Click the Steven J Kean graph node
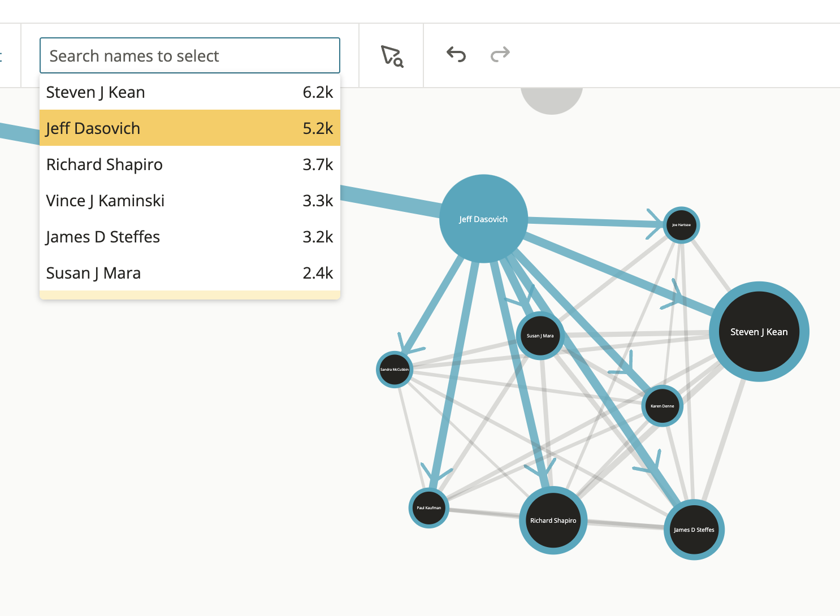Image resolution: width=840 pixels, height=616 pixels. (x=759, y=332)
